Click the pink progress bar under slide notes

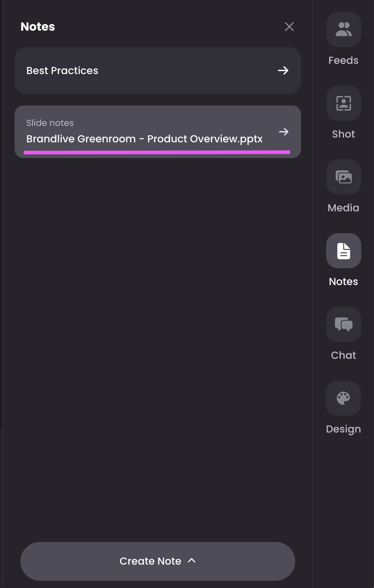coord(157,152)
